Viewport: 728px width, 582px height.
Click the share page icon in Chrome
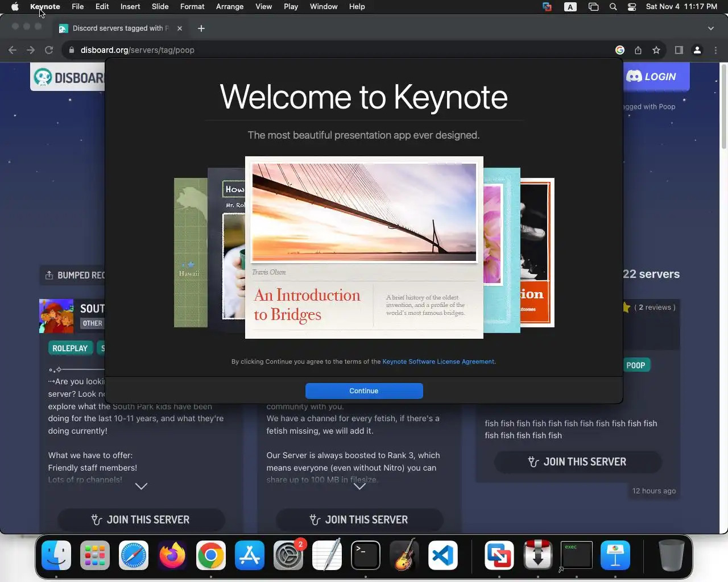(x=638, y=50)
